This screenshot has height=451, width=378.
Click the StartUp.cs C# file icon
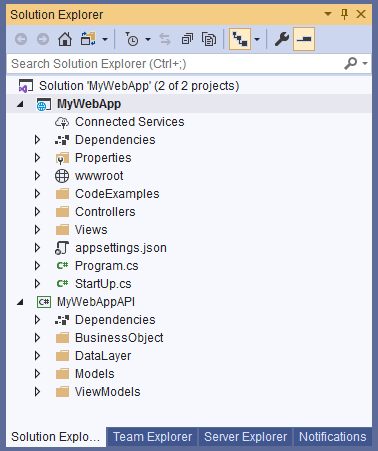(x=62, y=284)
